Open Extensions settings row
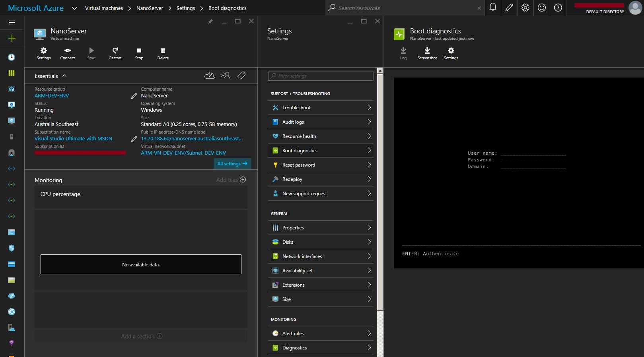Screen dimensions: 644x357 (x=321, y=285)
